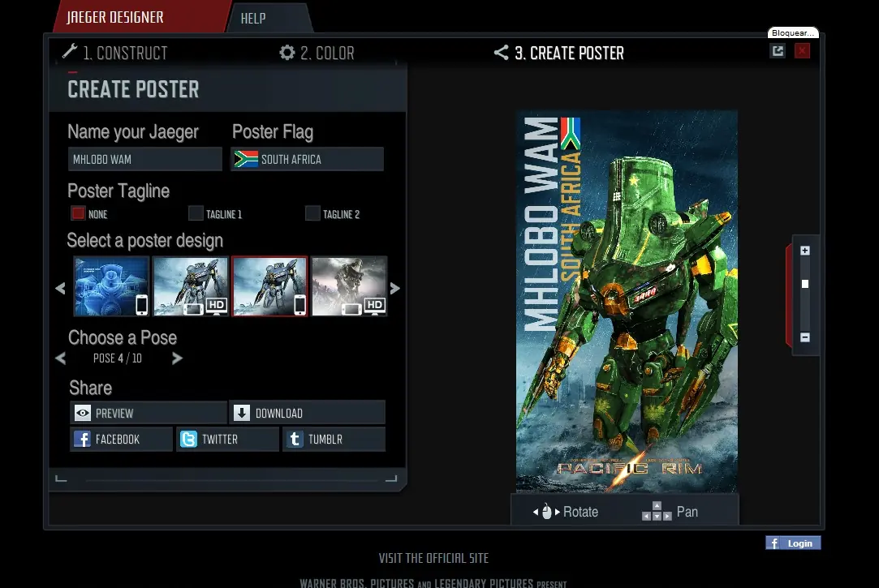The width and height of the screenshot is (879, 588).
Task: Click the Jaeger poster preview image
Action: 627,301
